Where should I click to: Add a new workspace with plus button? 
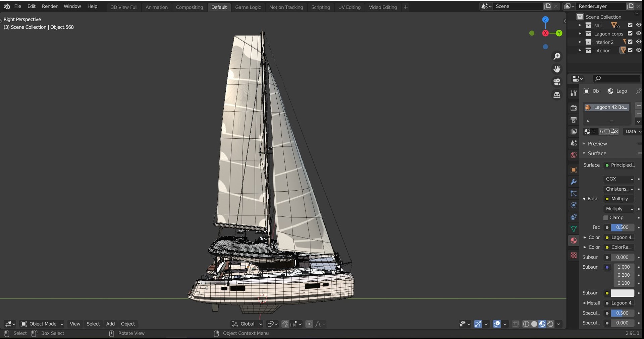click(406, 7)
